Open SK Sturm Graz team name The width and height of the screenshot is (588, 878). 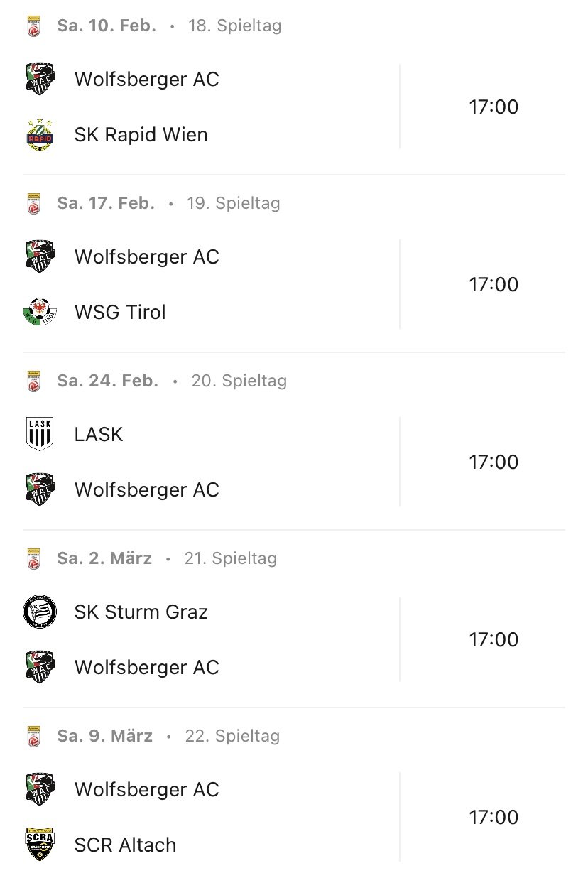pos(141,612)
